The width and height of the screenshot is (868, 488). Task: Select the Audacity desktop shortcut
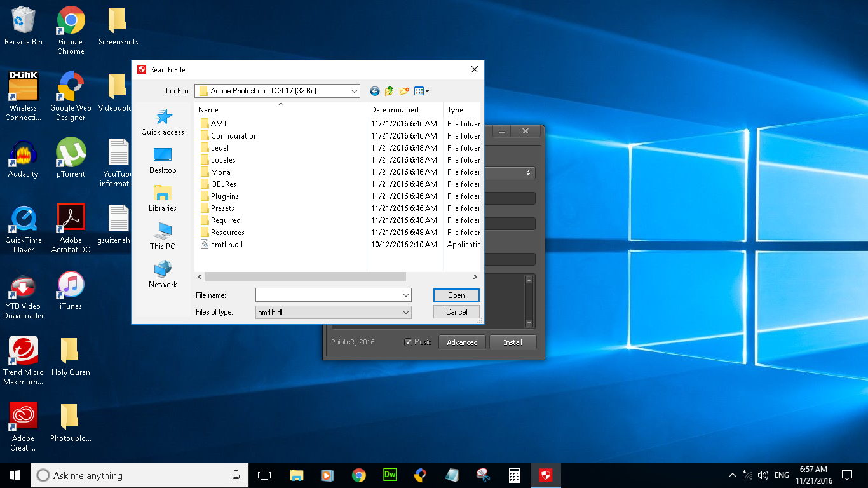pyautogui.click(x=24, y=159)
